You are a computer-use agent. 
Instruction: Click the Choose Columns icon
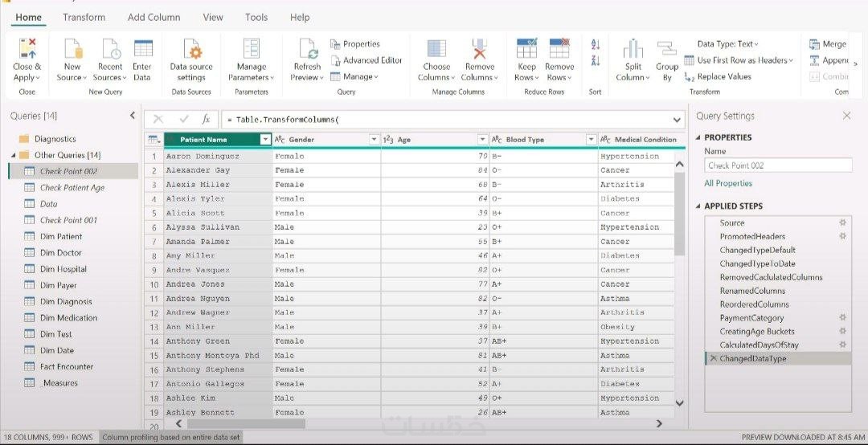pyautogui.click(x=436, y=49)
